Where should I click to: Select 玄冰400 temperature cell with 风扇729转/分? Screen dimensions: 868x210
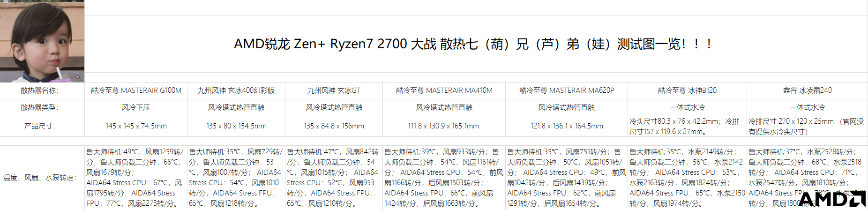pos(236,178)
